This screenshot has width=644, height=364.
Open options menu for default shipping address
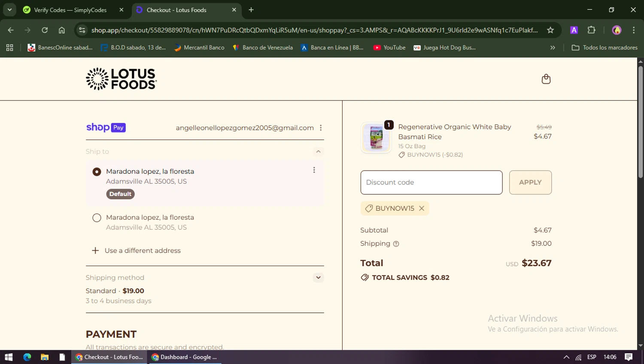[314, 170]
